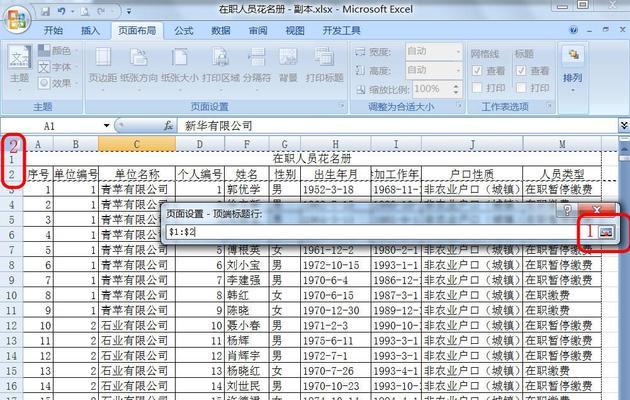The image size is (630, 400).
Task: Open Scale to Fit (调整为合适大小) dialog launcher
Action: coord(459,106)
